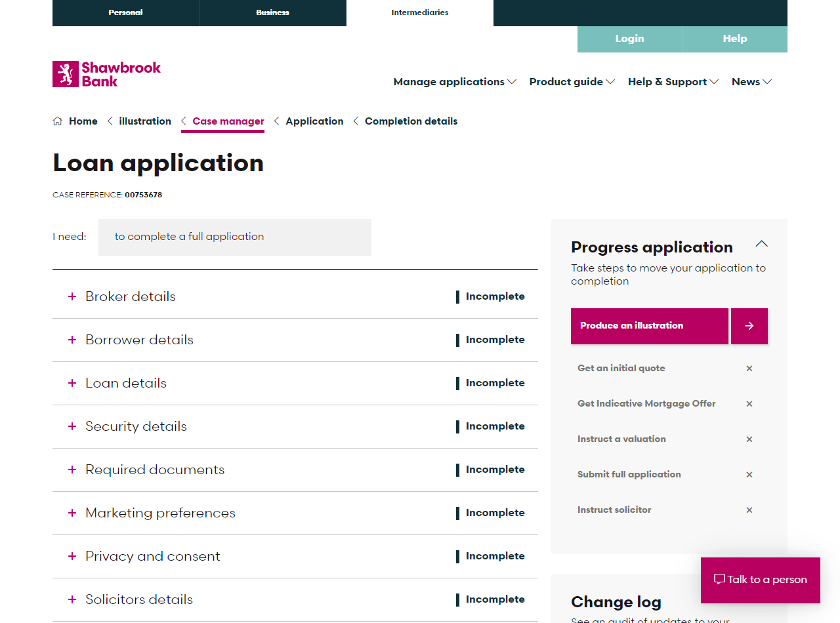The image size is (840, 623).
Task: Open the Product guide dropdown
Action: click(x=572, y=82)
